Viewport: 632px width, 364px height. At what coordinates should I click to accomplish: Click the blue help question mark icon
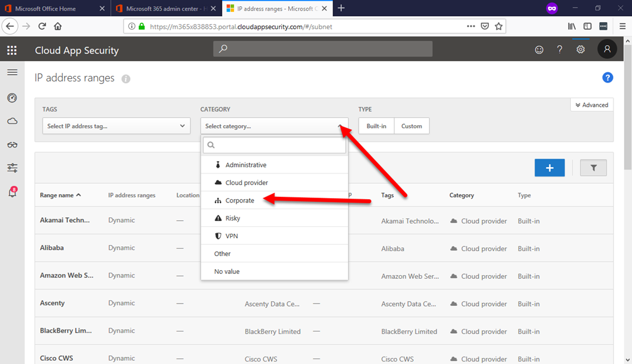pyautogui.click(x=607, y=78)
